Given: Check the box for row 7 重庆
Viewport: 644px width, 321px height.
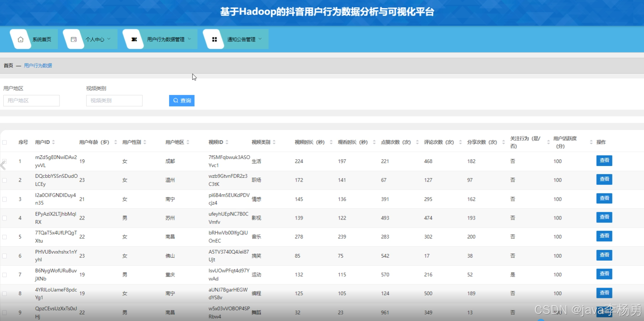Looking at the screenshot, I should pos(4,274).
